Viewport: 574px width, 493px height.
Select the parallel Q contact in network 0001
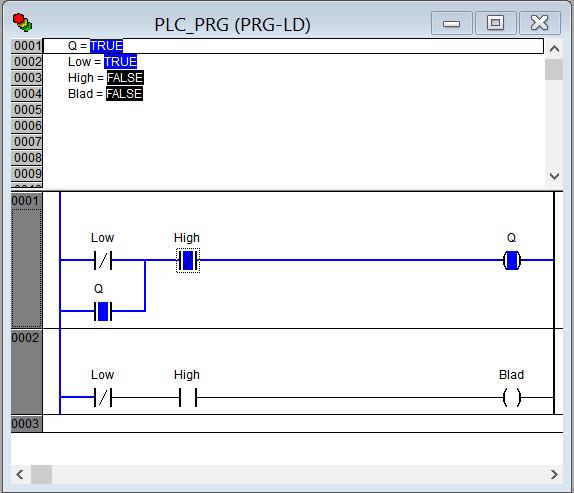click(103, 311)
